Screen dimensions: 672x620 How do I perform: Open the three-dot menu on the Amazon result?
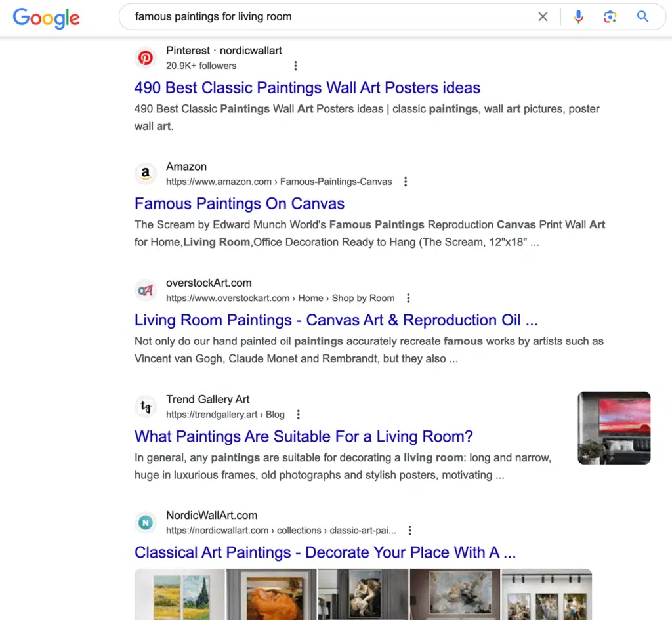tap(406, 182)
